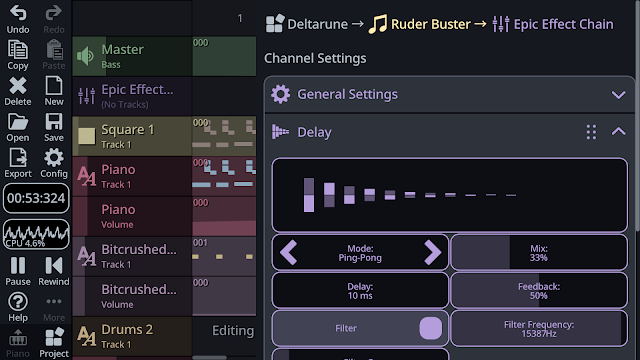The height and width of the screenshot is (360, 640).
Task: Click the Delay 10 ms field
Action: [x=360, y=291]
